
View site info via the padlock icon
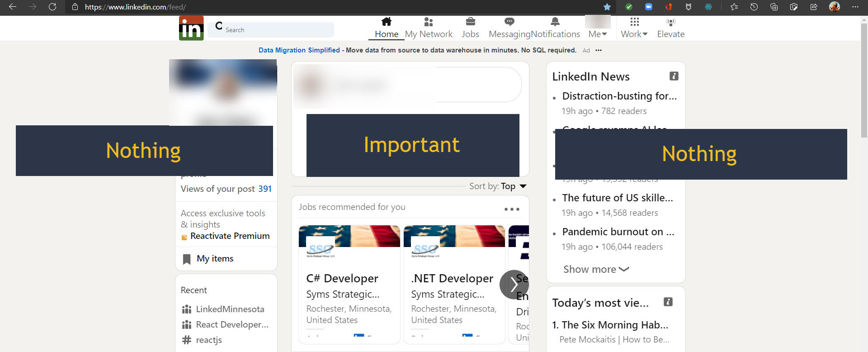(75, 7)
